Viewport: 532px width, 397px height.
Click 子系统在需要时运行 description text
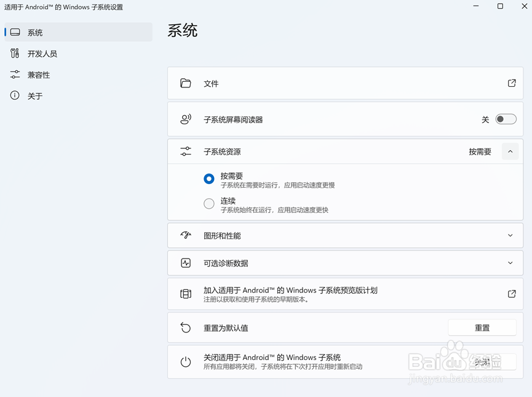pyautogui.click(x=277, y=185)
